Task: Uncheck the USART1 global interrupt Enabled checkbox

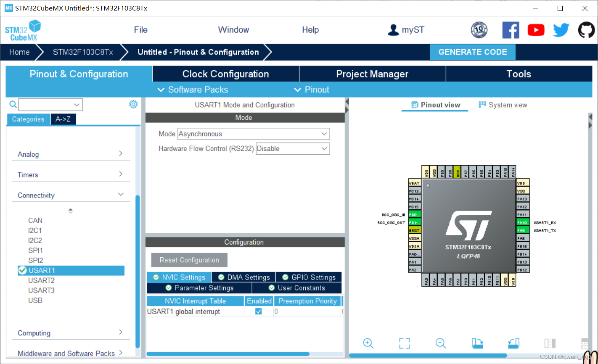Action: point(259,311)
